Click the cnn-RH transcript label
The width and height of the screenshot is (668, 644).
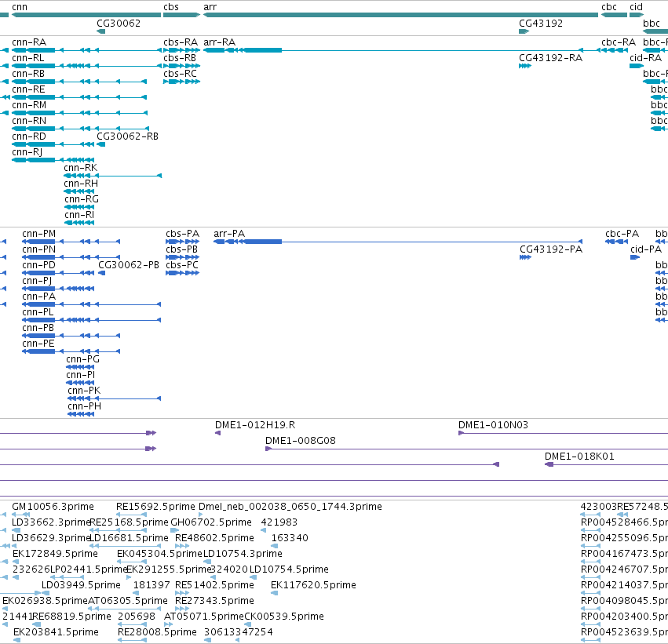(x=81, y=184)
